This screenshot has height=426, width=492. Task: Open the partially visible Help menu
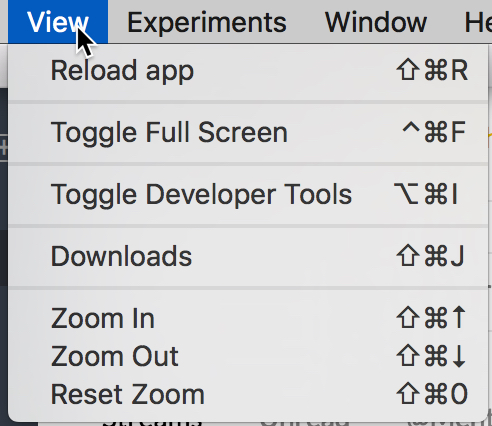(x=478, y=23)
